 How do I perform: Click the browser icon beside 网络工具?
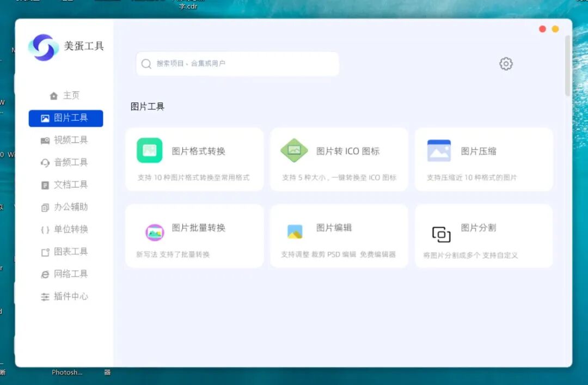click(45, 274)
